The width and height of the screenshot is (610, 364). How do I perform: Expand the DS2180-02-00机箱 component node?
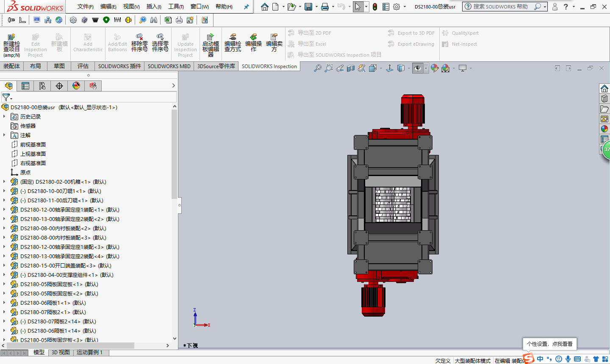[x=5, y=182]
